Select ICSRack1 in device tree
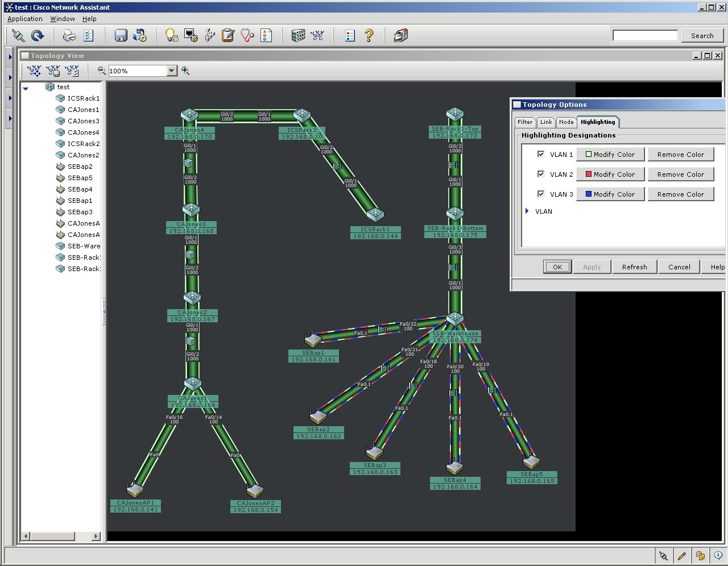 point(84,98)
